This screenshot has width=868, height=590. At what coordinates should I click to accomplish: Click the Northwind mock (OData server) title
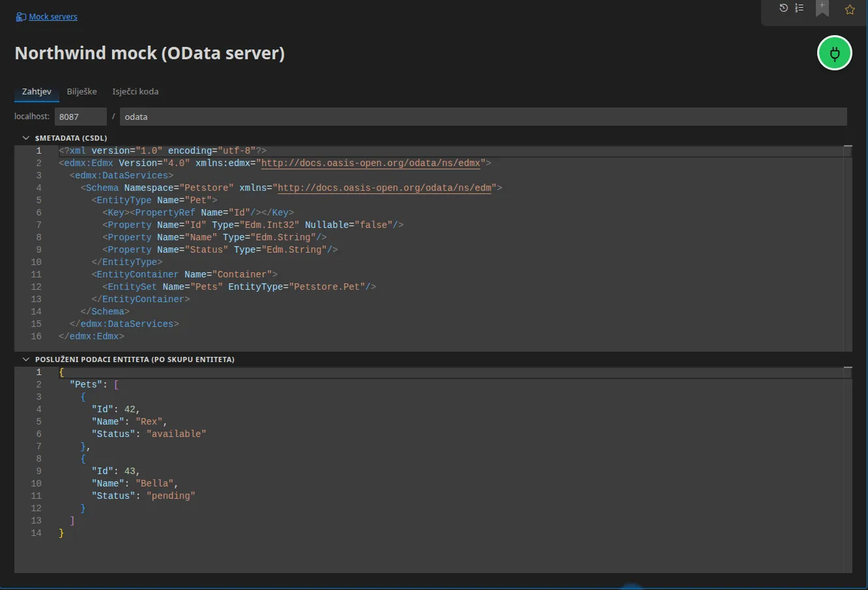tap(150, 53)
